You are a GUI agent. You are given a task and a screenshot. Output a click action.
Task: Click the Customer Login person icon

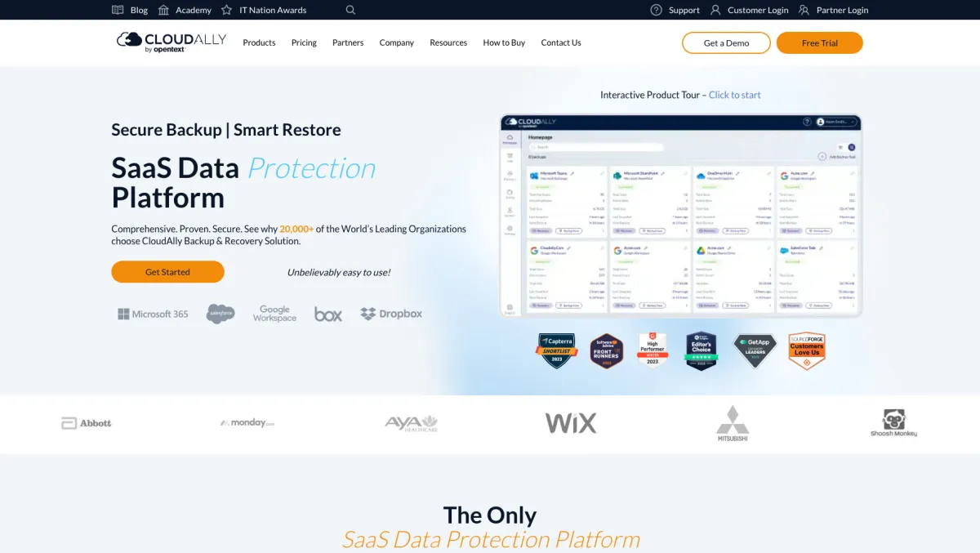click(715, 10)
